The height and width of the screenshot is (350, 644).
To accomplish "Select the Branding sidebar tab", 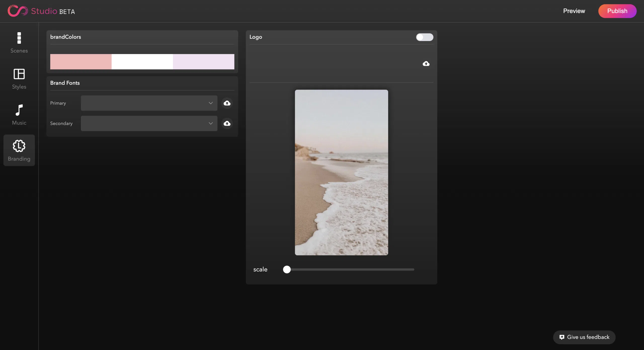I will click(19, 150).
